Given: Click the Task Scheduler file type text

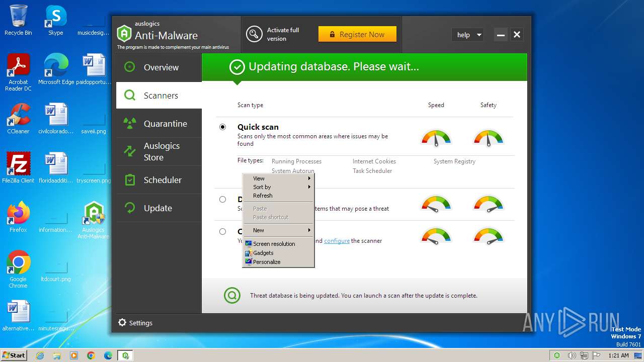Looking at the screenshot, I should tap(372, 171).
